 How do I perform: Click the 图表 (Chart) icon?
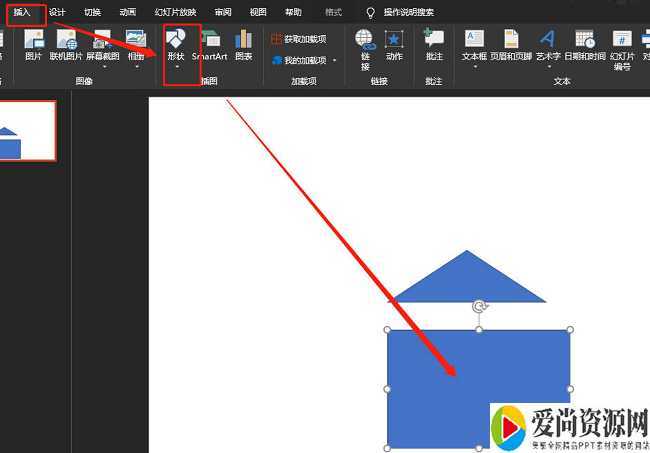pyautogui.click(x=243, y=46)
